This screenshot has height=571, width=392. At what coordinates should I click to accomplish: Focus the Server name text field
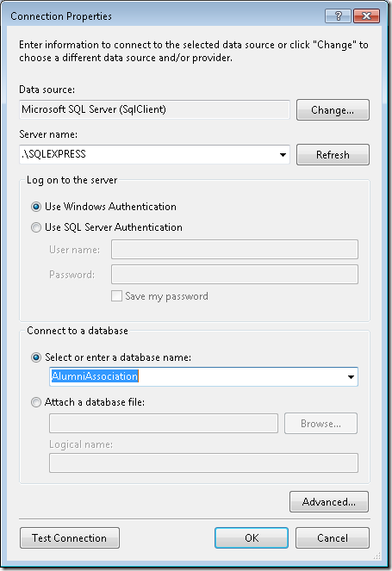[x=148, y=155]
